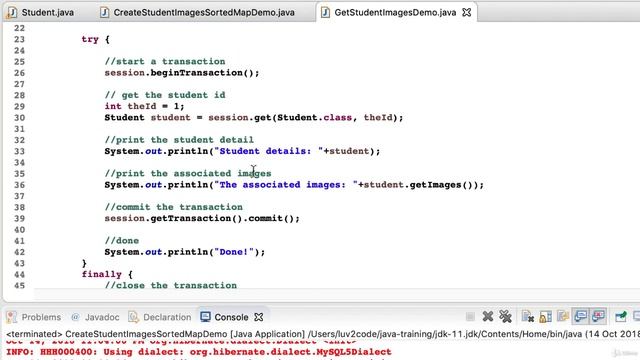Toggle the Scroll Lock icon in Console
This screenshot has height=360, width=640.
coord(545,316)
